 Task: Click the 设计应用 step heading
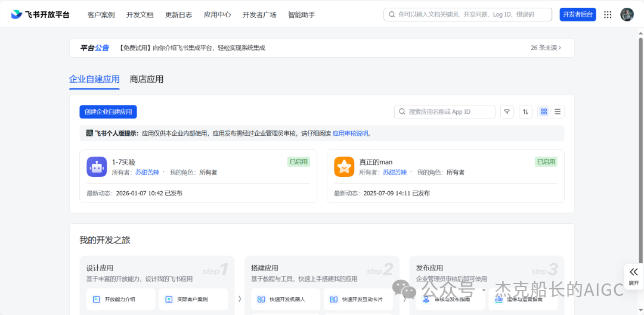click(x=100, y=268)
